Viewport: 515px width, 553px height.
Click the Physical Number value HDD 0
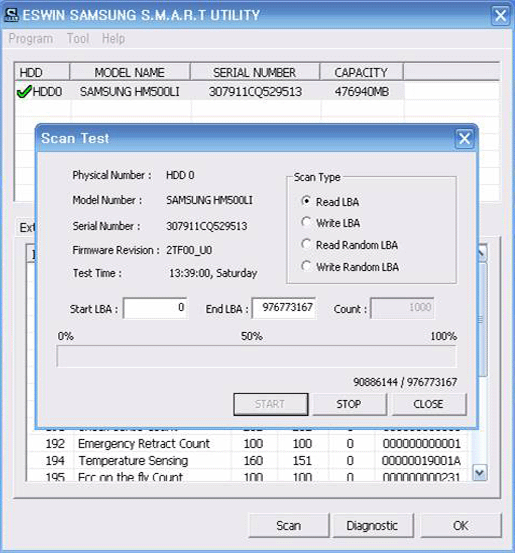(x=180, y=175)
